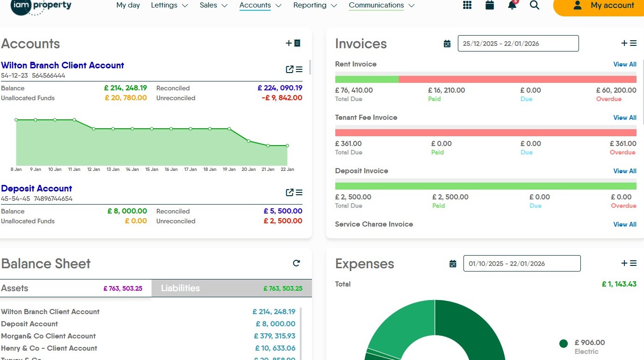This screenshot has height=360, width=644.
Task: Open the Wilton Branch Client Account title link
Action: (63, 65)
